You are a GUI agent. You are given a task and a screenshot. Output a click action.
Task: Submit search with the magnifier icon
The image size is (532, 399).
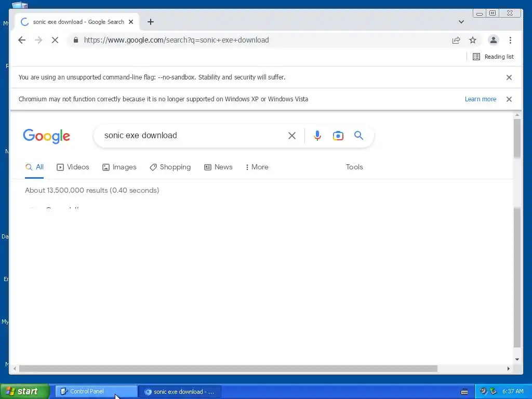pos(358,136)
